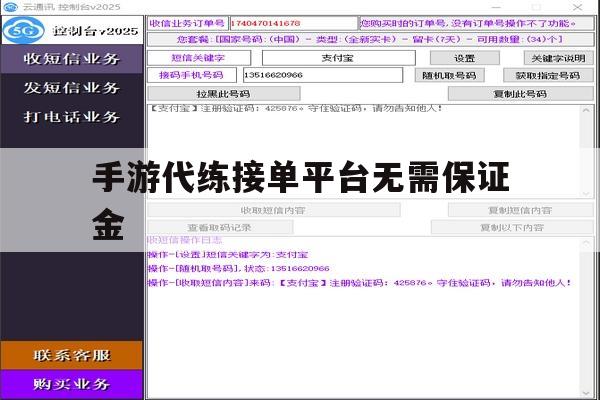The width and height of the screenshot is (600, 400).
Task: Click the 收短信操作日志 header text
Action: point(185,240)
